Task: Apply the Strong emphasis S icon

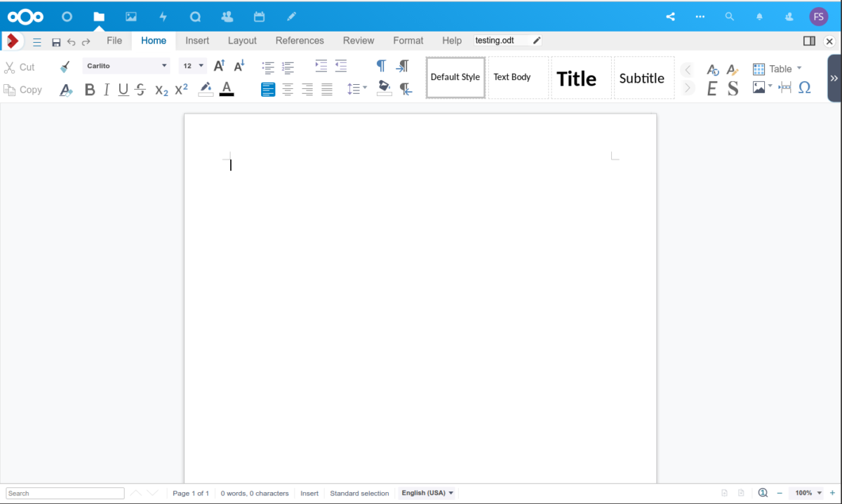Action: 733,88
